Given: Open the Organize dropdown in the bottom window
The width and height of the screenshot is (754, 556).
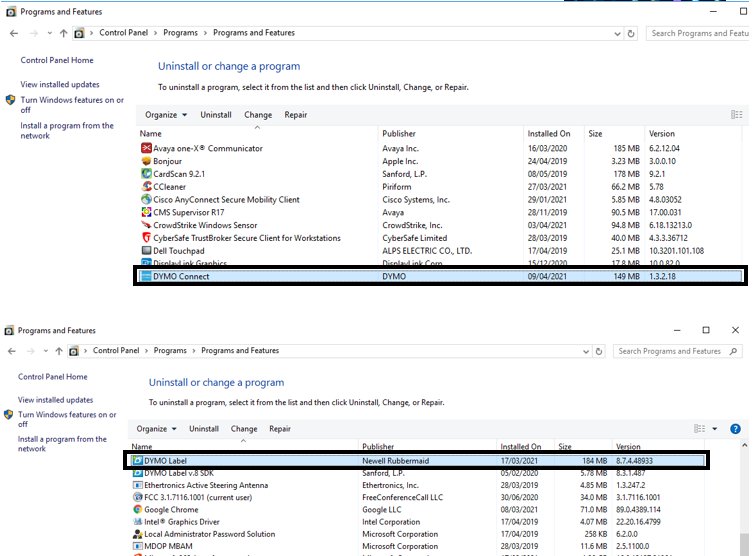Looking at the screenshot, I should tap(157, 429).
